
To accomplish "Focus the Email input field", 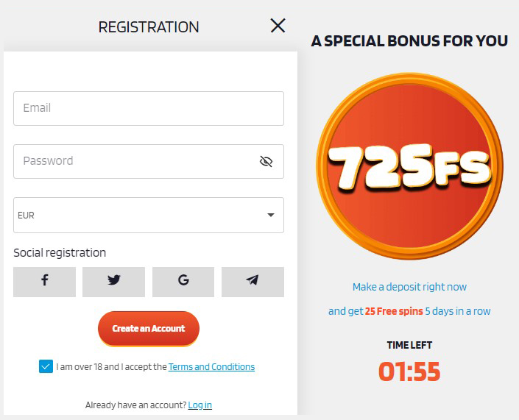I will click(x=148, y=108).
